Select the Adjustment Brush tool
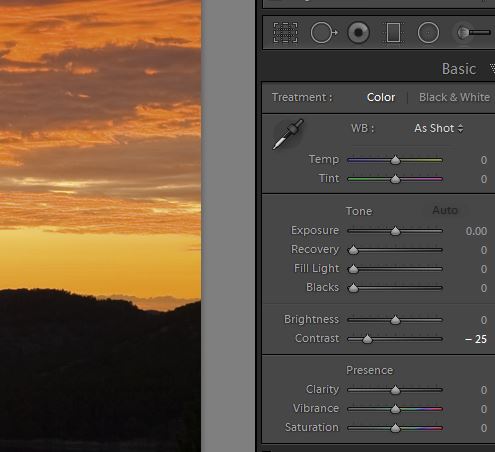The width and height of the screenshot is (495, 452). tap(473, 33)
